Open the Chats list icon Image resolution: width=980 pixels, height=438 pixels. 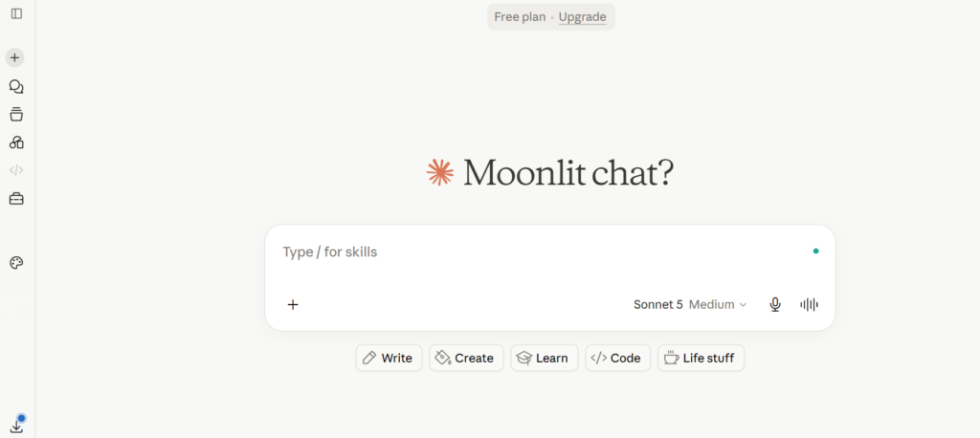tap(16, 87)
